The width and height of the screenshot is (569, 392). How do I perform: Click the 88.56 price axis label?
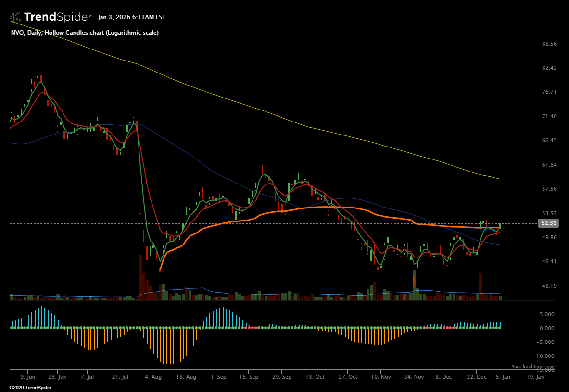pos(549,44)
